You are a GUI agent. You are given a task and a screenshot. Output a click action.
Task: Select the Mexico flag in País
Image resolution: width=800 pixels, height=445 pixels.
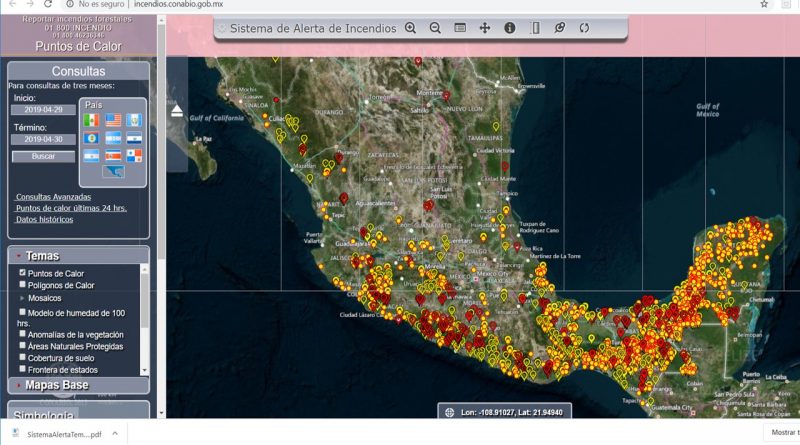[91, 121]
